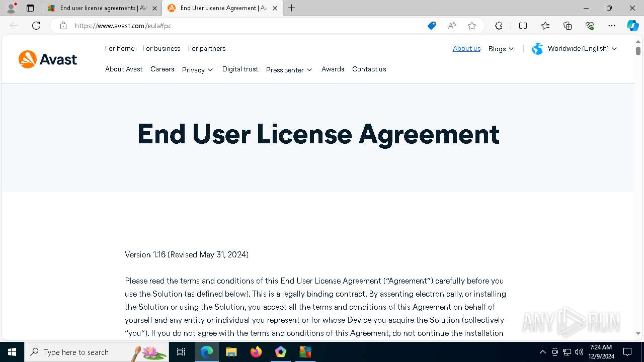
Task: Click the page vertical scrollbar thumb
Action: pyautogui.click(x=638, y=51)
